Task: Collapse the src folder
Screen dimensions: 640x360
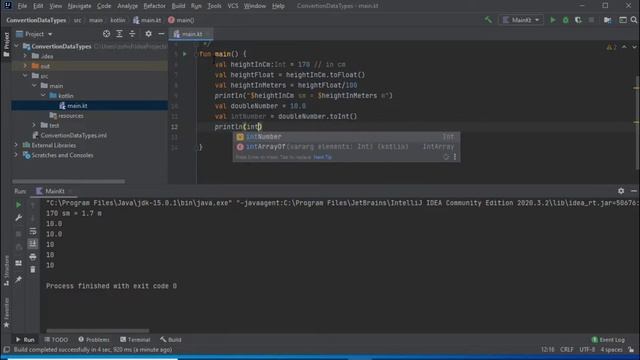Action: (x=25, y=76)
